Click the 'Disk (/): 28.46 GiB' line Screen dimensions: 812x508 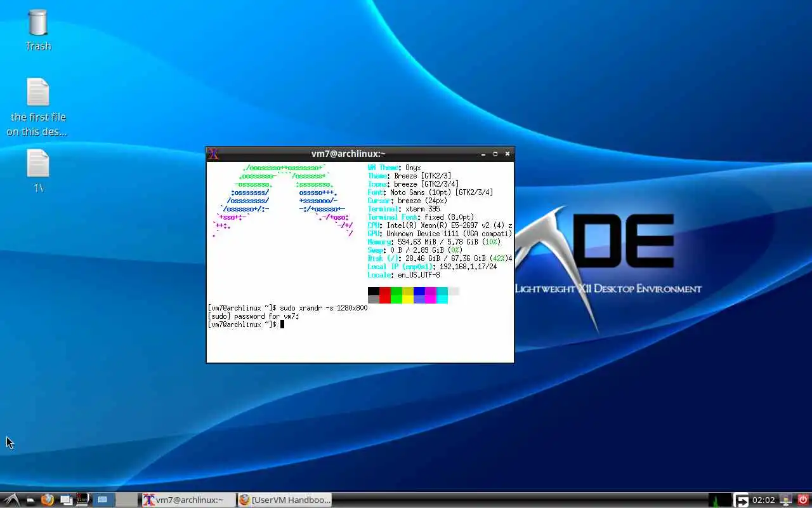tap(440, 258)
